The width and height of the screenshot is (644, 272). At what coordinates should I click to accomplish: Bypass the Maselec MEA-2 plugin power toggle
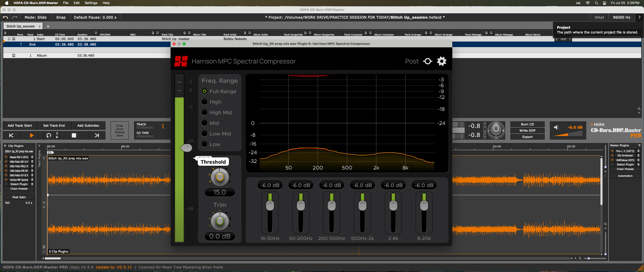point(6,157)
